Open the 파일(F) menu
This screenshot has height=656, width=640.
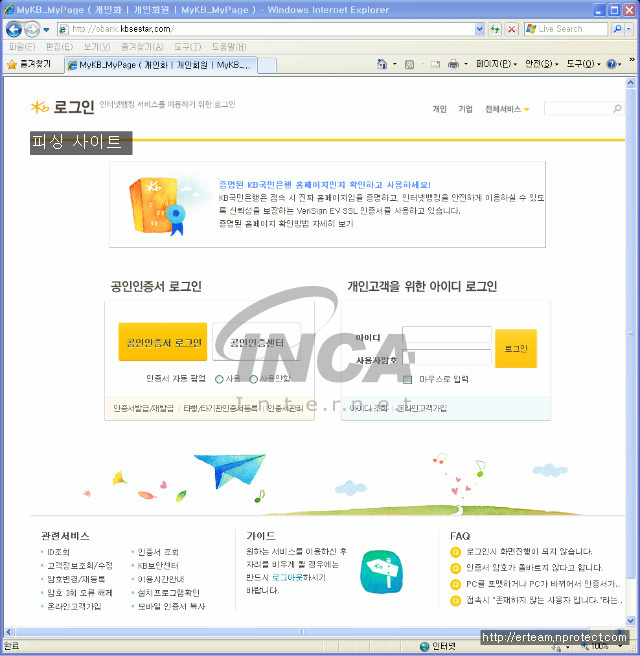tap(22, 47)
